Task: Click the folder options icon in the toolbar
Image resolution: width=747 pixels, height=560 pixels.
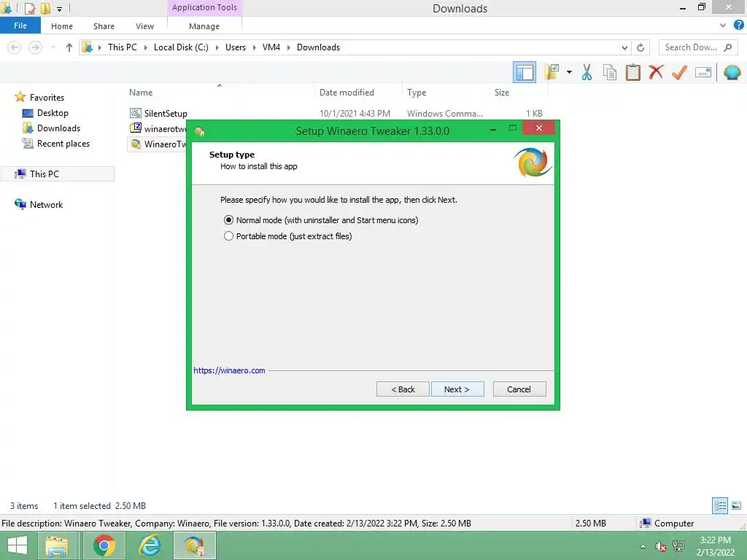Action: (x=551, y=72)
